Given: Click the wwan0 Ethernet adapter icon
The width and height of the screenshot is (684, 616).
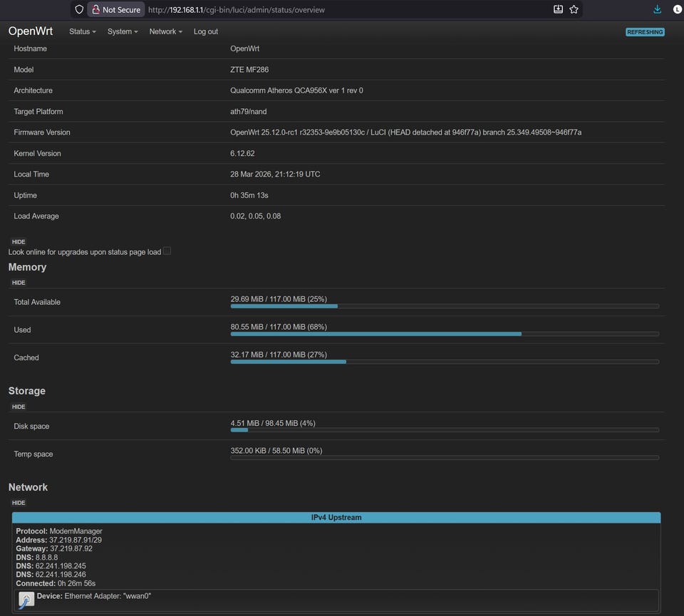Looking at the screenshot, I should (x=26, y=600).
